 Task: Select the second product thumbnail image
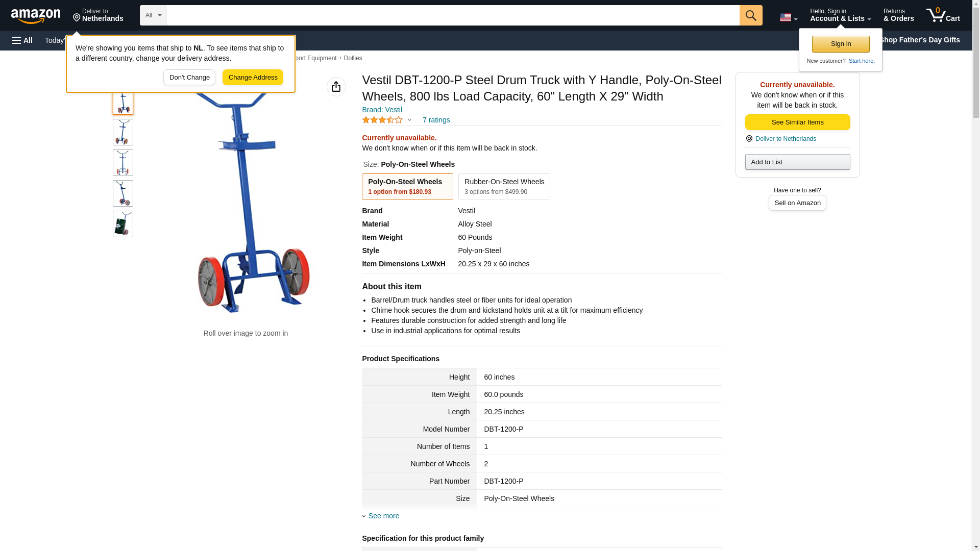click(x=122, y=132)
